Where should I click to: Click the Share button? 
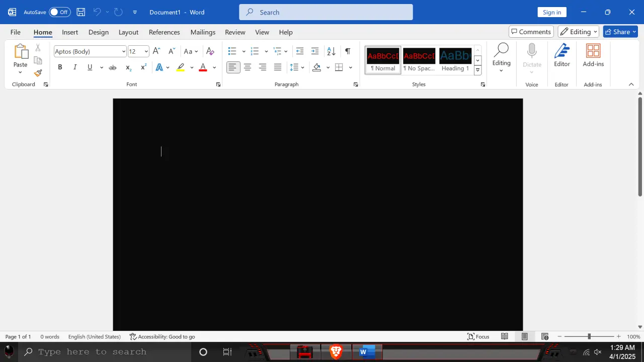(620, 32)
